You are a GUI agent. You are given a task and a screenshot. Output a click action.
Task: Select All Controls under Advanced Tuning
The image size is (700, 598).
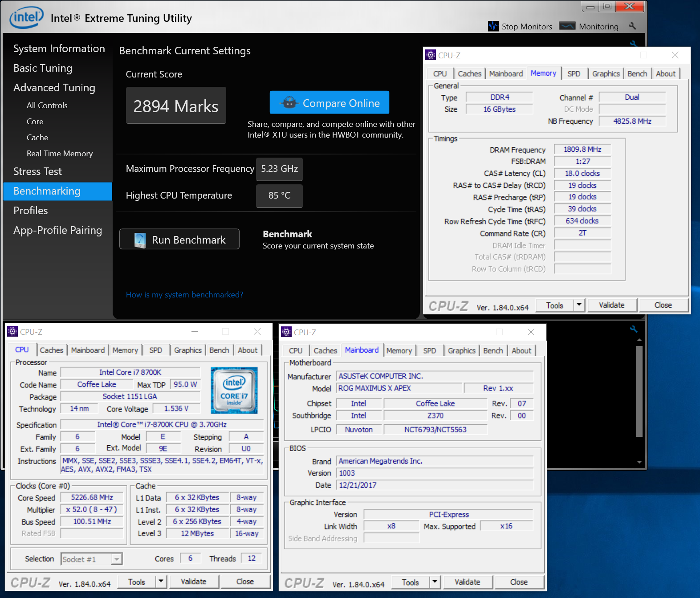[47, 106]
